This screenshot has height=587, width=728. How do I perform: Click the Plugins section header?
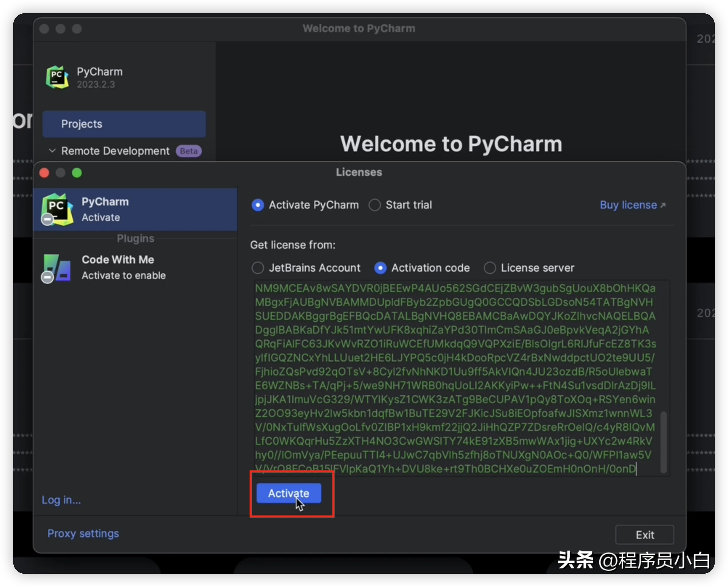(x=136, y=239)
